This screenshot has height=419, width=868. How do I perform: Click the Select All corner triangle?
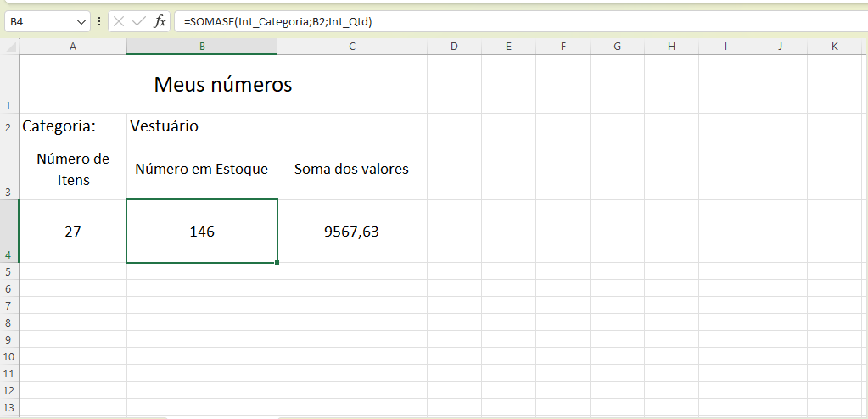tap(10, 47)
